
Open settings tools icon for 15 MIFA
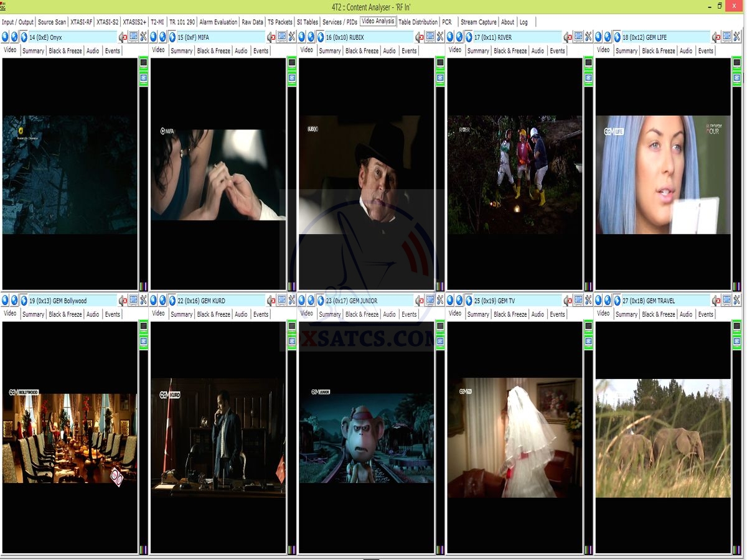tap(291, 37)
